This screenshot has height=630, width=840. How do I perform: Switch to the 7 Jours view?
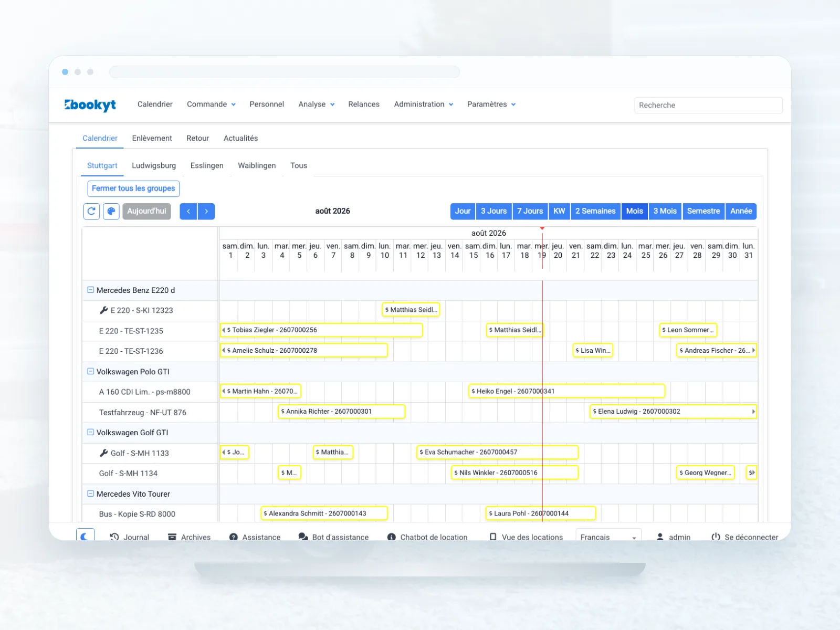[x=530, y=211]
